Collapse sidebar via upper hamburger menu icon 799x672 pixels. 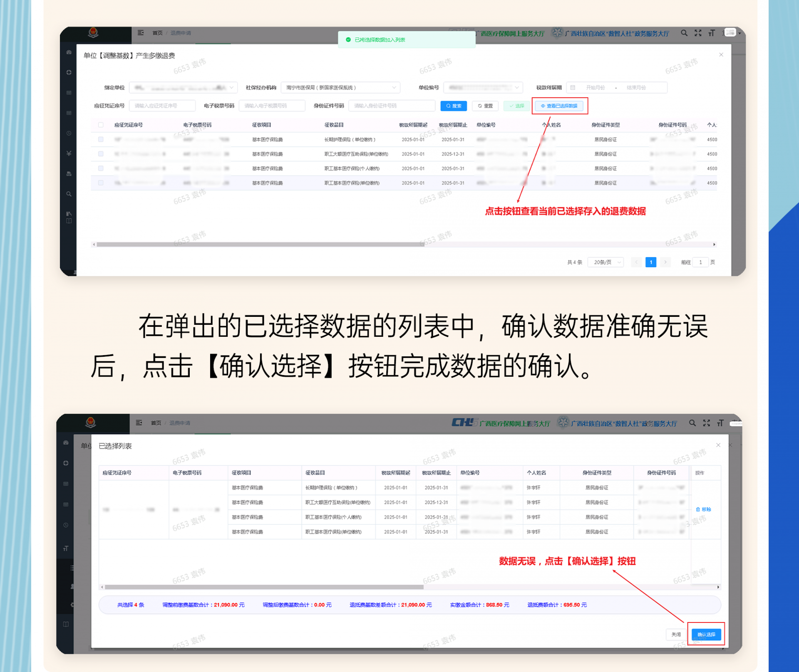141,32
